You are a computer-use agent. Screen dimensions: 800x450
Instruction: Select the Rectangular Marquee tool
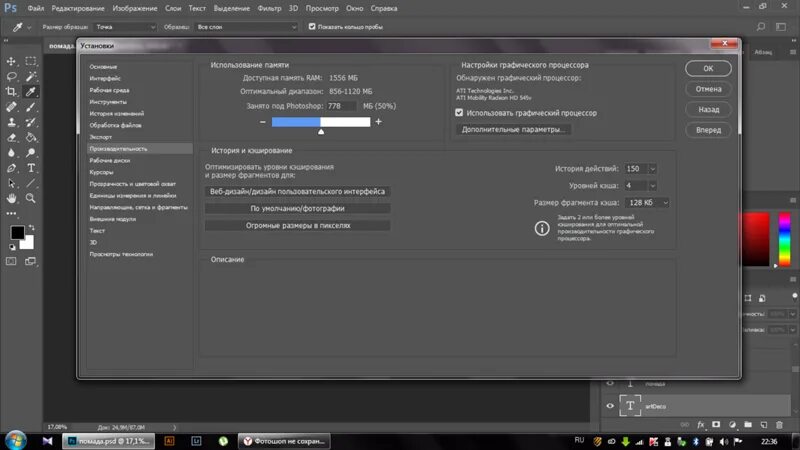tap(31, 61)
